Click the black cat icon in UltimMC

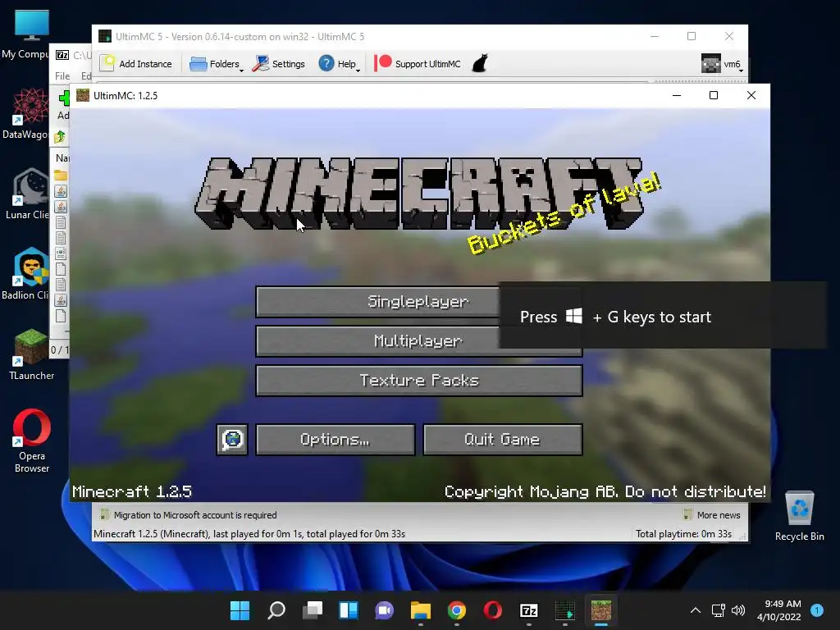coord(479,63)
